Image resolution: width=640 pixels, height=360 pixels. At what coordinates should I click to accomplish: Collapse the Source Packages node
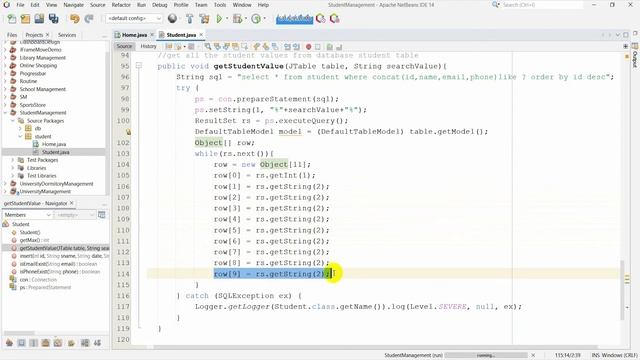(x=13, y=121)
